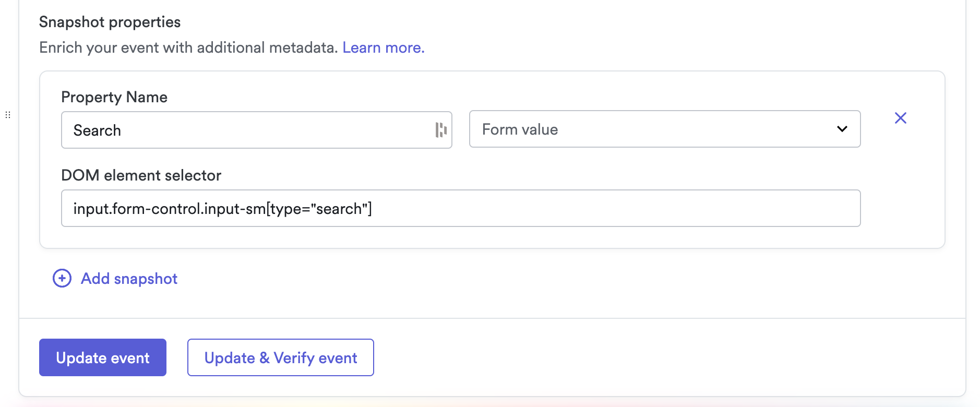
Task: Click the Enrich your event description text
Action: [188, 47]
